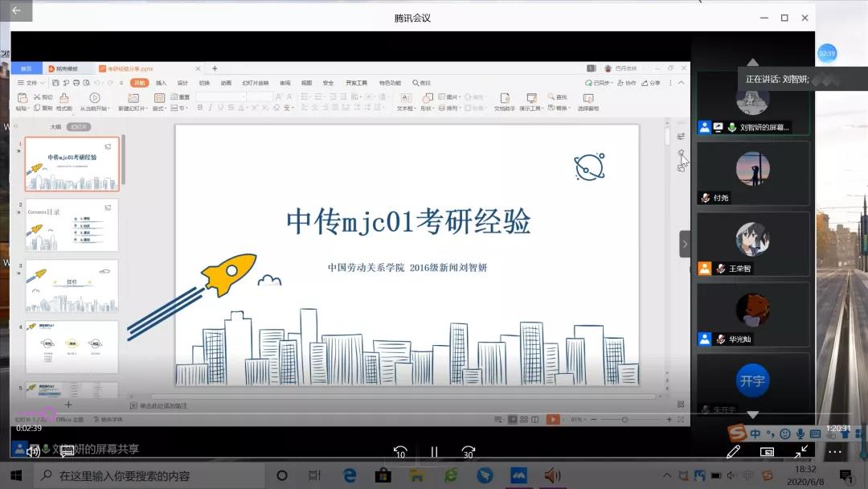Open the pen annotation tool in the player

[x=733, y=452]
